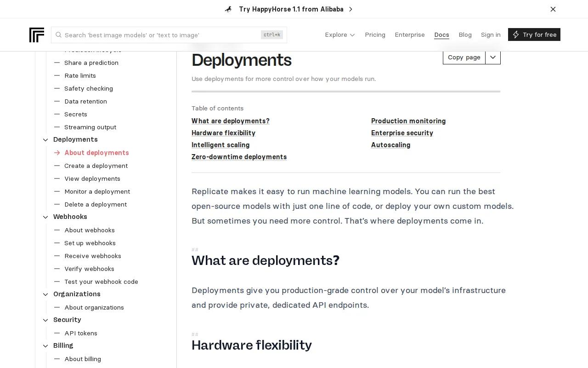Click the Deployments section label in sidebar

pos(75,139)
